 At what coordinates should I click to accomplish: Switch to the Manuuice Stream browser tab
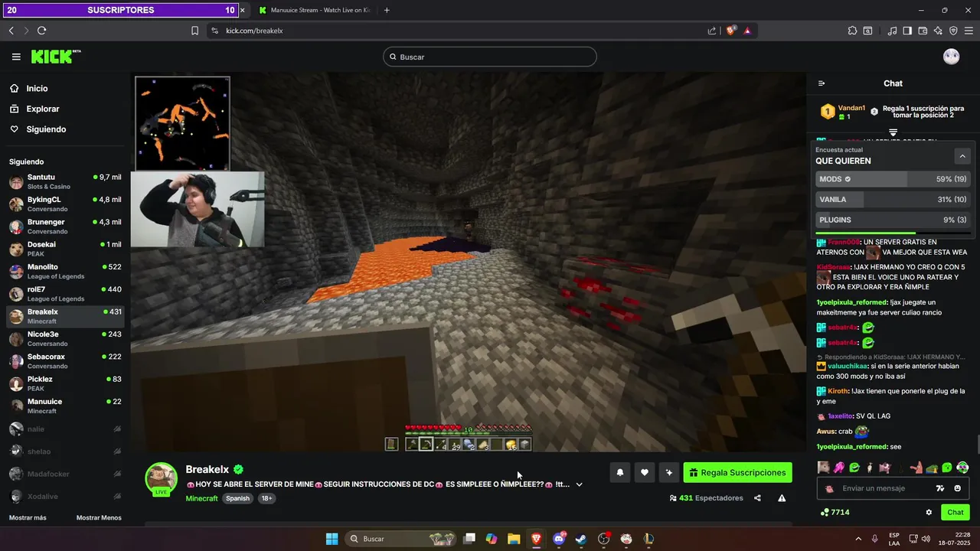[x=314, y=10]
